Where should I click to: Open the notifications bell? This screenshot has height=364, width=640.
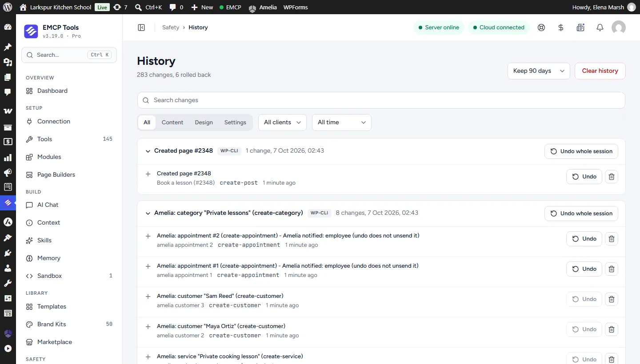[600, 28]
